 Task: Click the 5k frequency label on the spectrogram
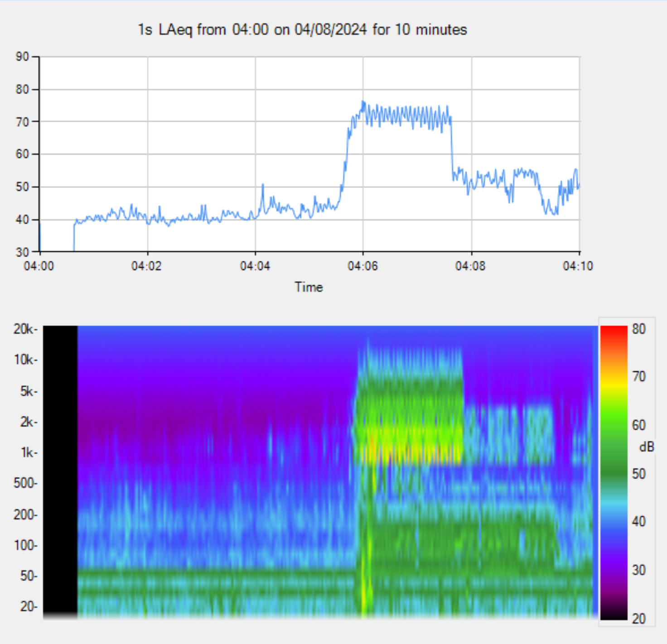[x=27, y=391]
